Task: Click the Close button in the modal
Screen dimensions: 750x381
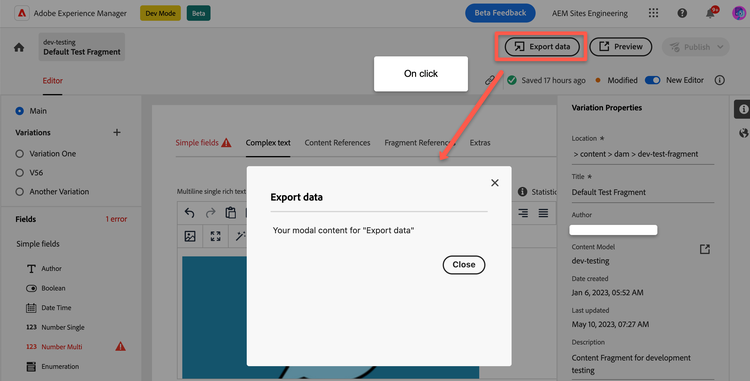Action: pos(463,265)
